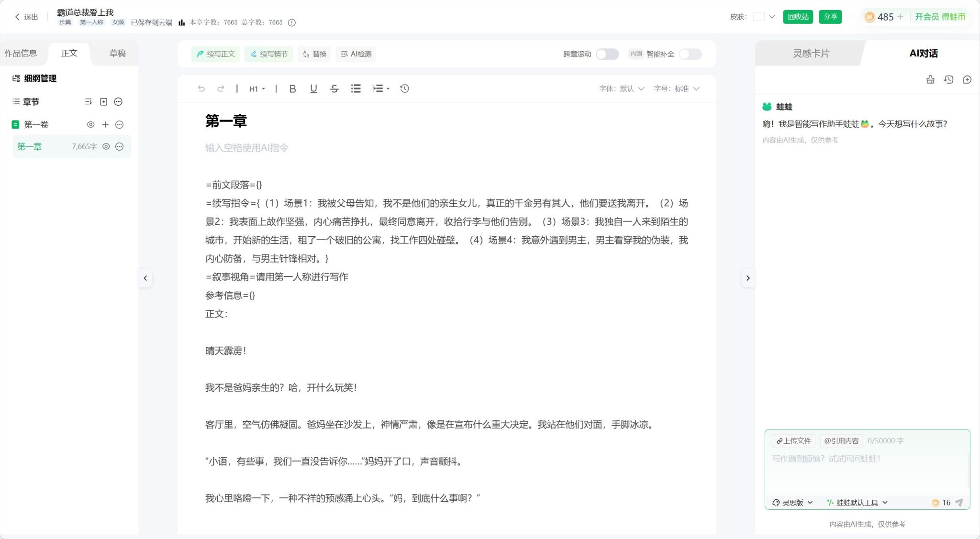The height and width of the screenshot is (539, 980).
Task: Click the bold formatting icon
Action: pyautogui.click(x=292, y=88)
